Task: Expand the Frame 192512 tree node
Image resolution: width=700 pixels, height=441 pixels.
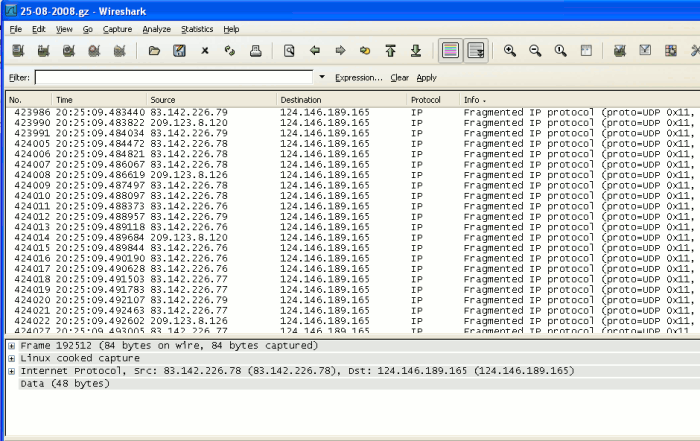Action: click(11, 345)
